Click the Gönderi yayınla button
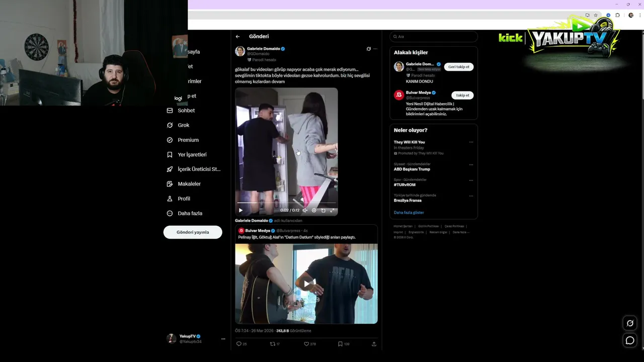 click(x=193, y=232)
